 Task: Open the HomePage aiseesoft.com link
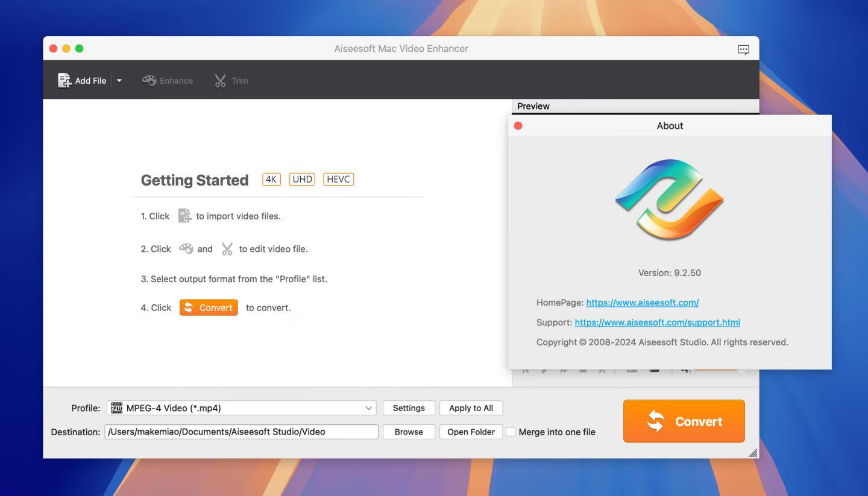pos(642,303)
